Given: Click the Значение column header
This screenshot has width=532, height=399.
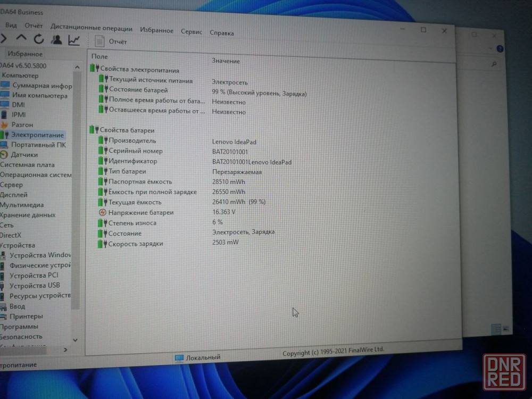Looking at the screenshot, I should [226, 61].
